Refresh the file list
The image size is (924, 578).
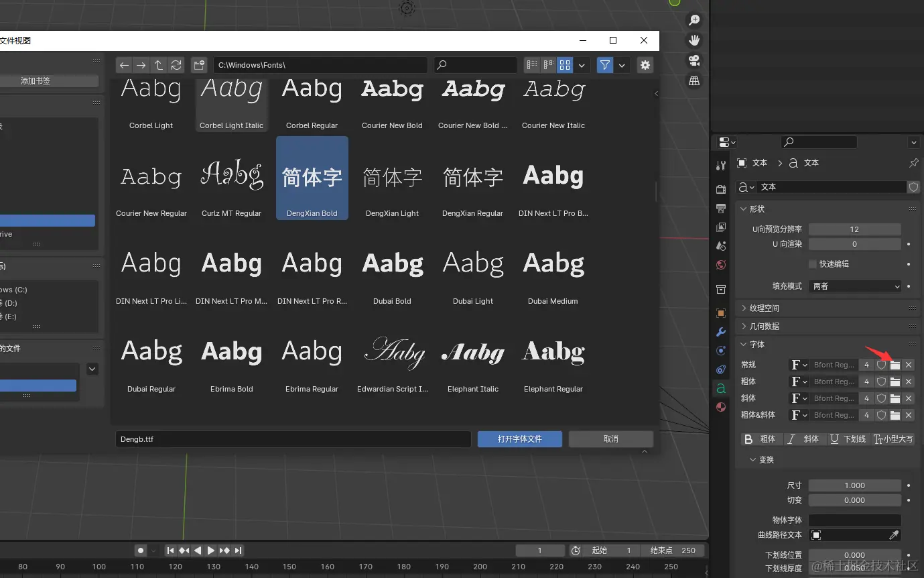[x=176, y=65]
